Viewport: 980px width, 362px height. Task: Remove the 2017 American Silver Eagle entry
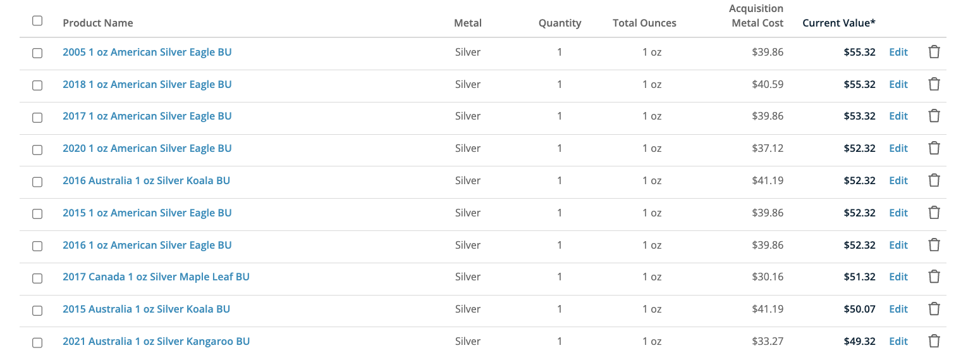click(934, 116)
